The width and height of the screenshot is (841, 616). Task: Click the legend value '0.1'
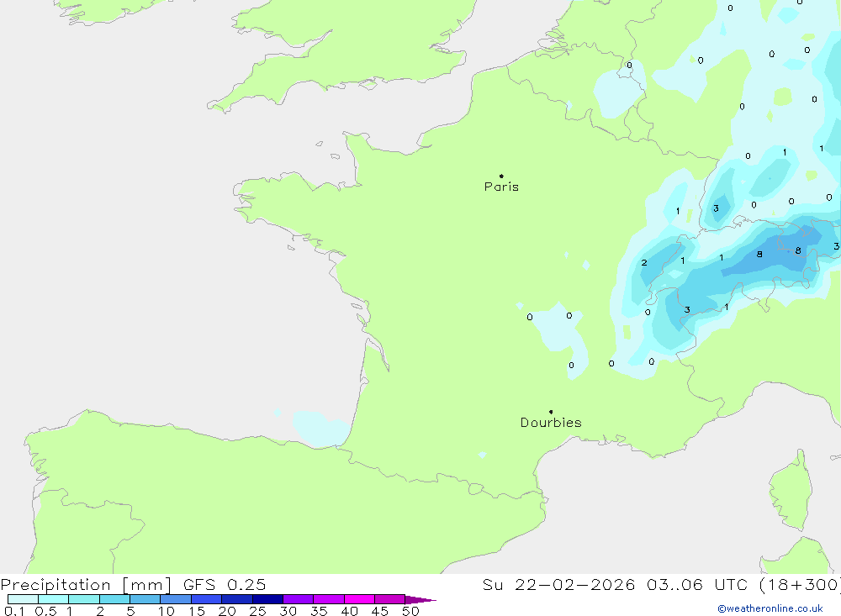point(14,611)
